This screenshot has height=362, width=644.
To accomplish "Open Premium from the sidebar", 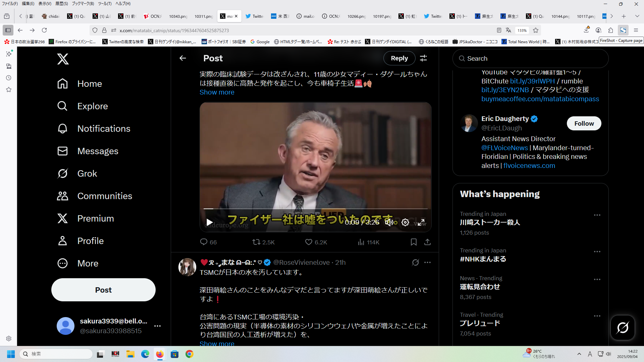I will click(86, 219).
